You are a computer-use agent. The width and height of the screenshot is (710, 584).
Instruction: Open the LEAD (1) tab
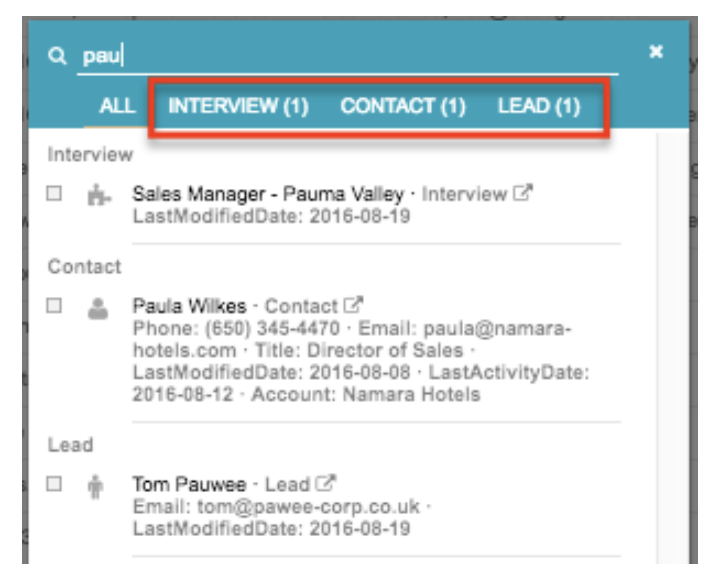pos(539,106)
